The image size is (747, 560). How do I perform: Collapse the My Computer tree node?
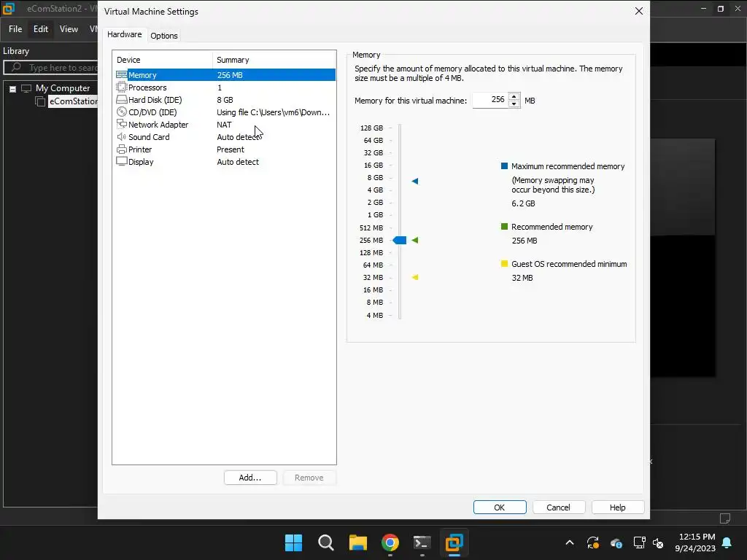[x=13, y=88]
